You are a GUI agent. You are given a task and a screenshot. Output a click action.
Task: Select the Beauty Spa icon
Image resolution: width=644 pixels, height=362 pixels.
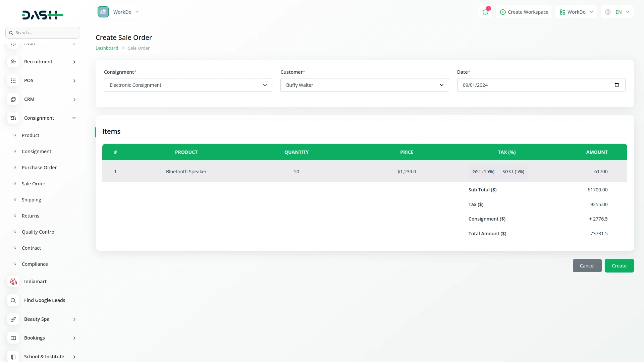13,319
